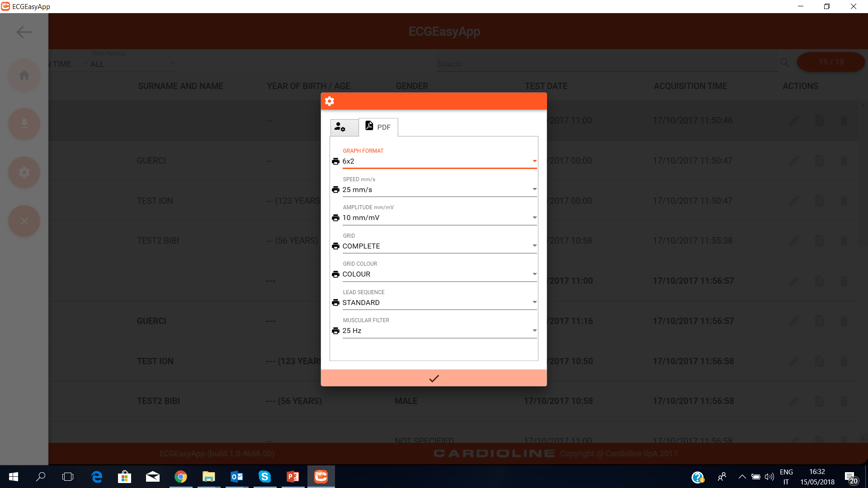Click the PDF export icon in TEST ION row
The height and width of the screenshot is (488, 868).
point(819,201)
